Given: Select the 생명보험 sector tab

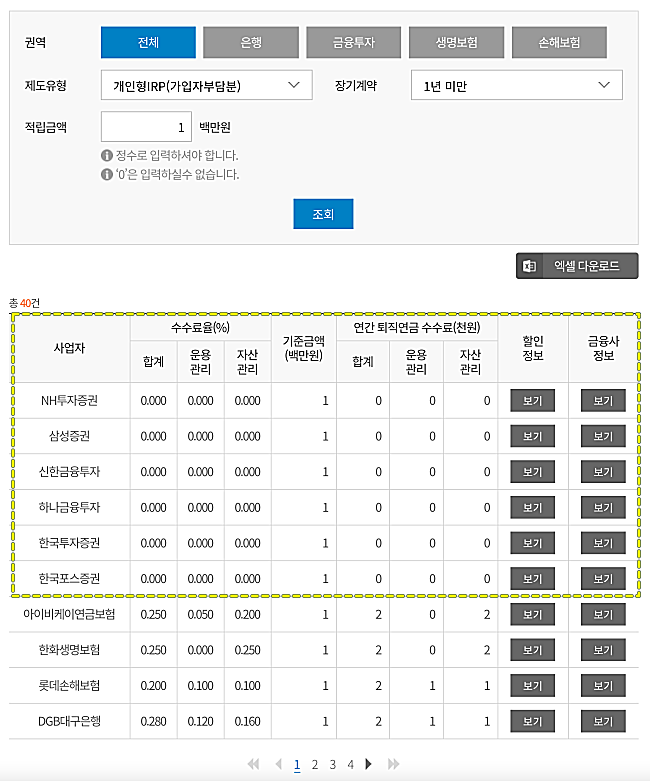Looking at the screenshot, I should pos(456,43).
